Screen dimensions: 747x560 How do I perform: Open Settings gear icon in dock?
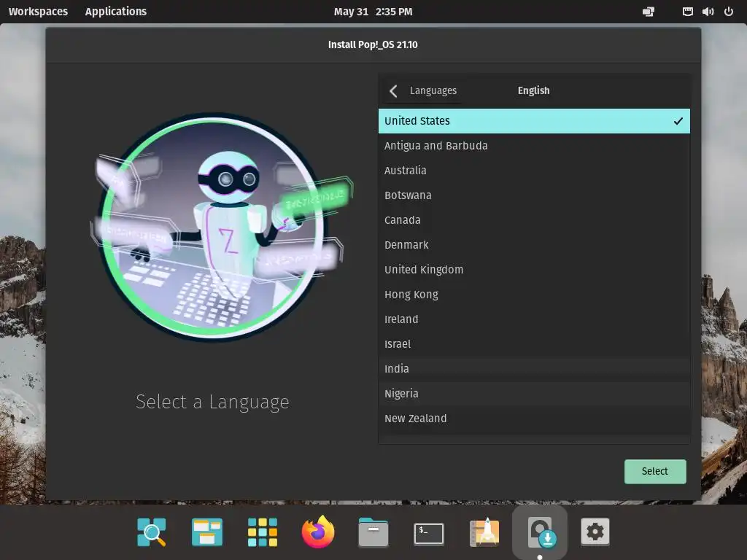click(x=595, y=532)
